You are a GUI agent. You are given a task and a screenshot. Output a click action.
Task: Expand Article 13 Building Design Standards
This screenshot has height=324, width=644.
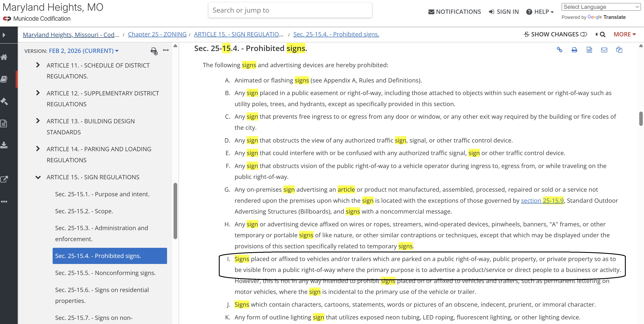click(x=38, y=121)
